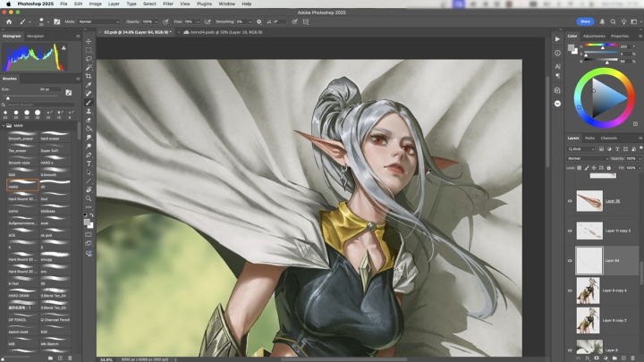Screen dimensions: 644x362
Task: Pick the Crop tool
Action: [x=89, y=76]
